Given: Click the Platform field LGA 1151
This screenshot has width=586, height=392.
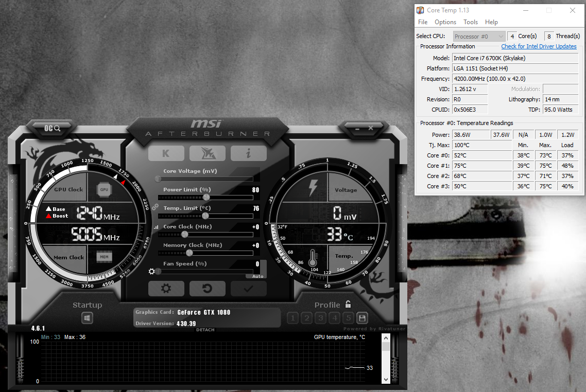Looking at the screenshot, I should point(515,68).
